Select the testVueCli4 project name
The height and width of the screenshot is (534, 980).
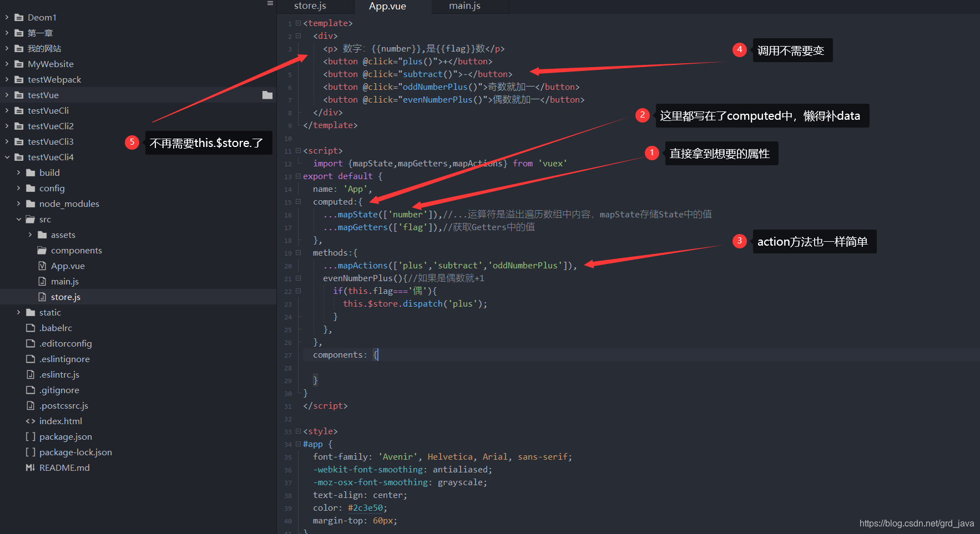50,157
